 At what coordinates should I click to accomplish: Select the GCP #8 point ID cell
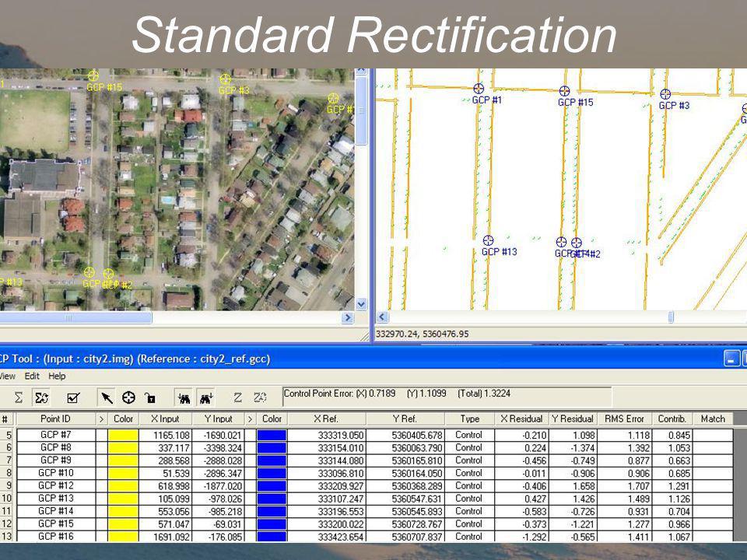coord(56,448)
